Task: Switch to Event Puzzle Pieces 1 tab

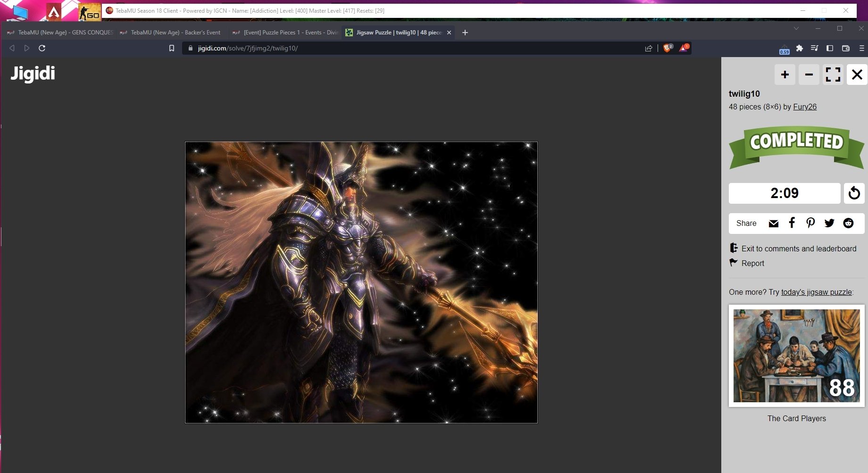Action: coord(285,33)
